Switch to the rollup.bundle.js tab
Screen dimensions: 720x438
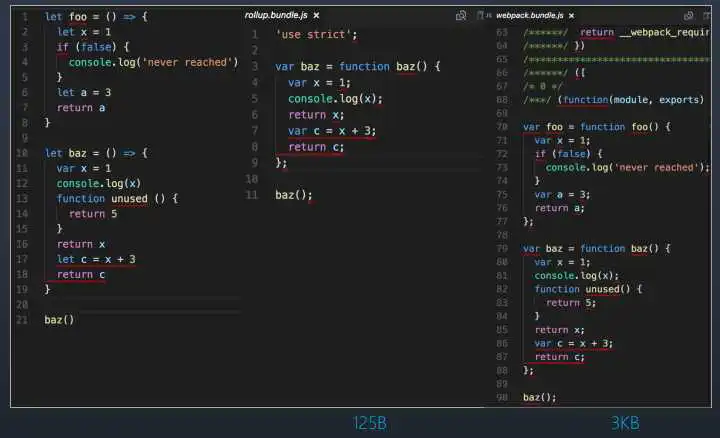[x=276, y=15]
